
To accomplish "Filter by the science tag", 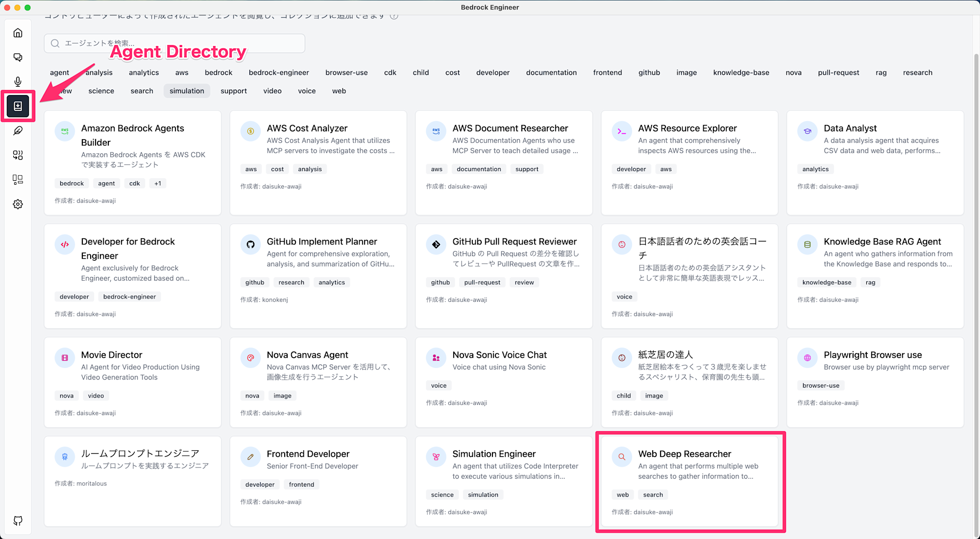I will [101, 91].
